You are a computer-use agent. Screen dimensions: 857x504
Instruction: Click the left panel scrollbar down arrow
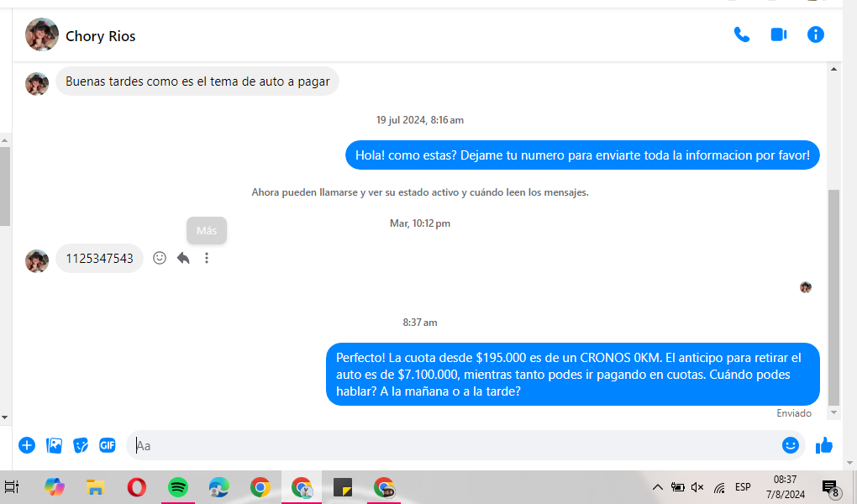pos(4,417)
